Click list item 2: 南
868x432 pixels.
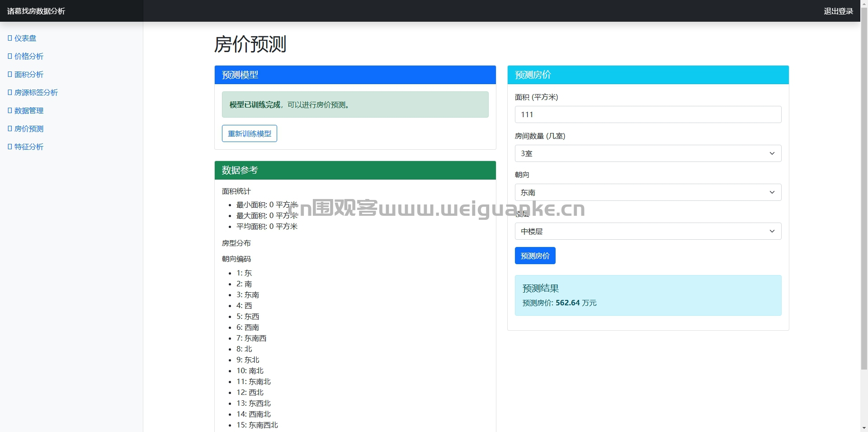pyautogui.click(x=244, y=284)
